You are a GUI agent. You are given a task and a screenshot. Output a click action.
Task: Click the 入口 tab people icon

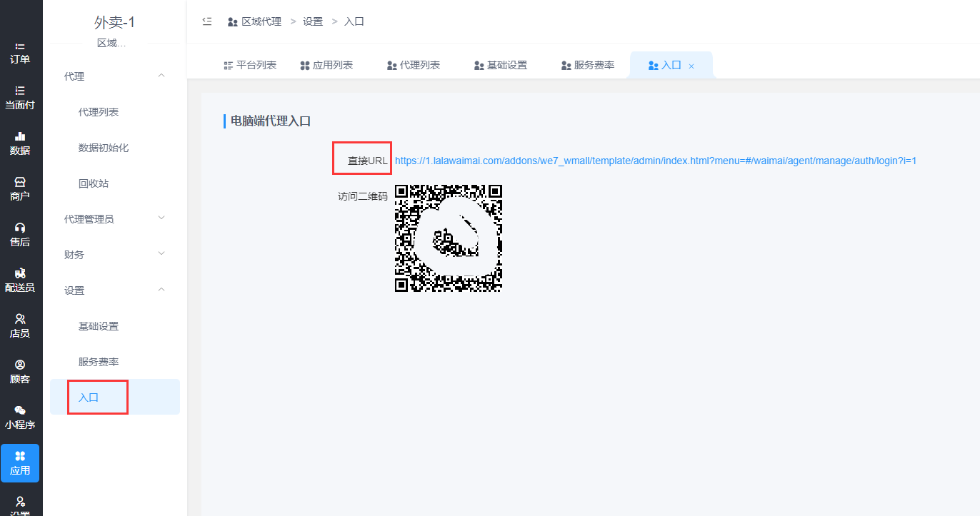pyautogui.click(x=653, y=66)
